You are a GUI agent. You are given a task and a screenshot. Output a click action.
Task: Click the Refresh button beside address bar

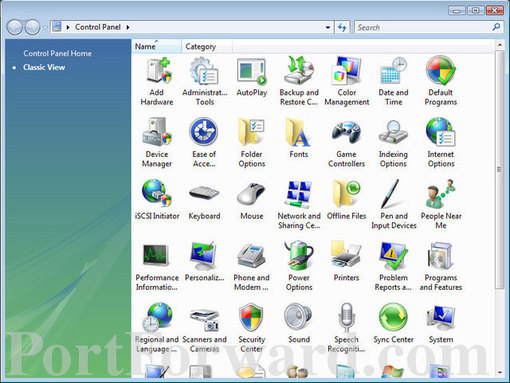pyautogui.click(x=342, y=27)
